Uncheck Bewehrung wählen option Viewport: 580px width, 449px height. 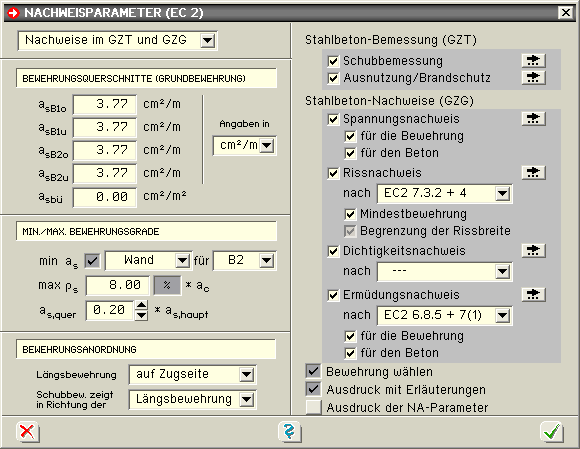[x=313, y=371]
